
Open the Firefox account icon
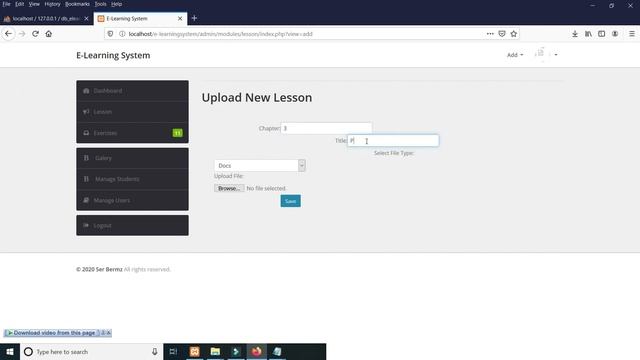[x=615, y=34]
